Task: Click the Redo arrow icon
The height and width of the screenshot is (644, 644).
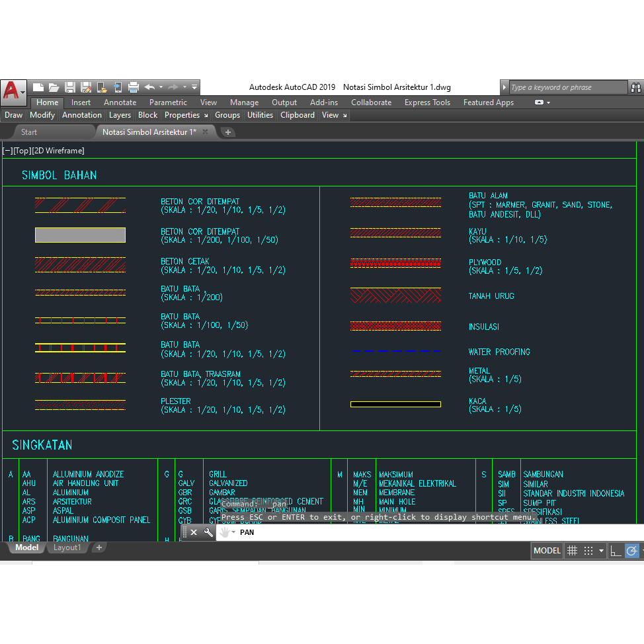Action: pyautogui.click(x=173, y=87)
